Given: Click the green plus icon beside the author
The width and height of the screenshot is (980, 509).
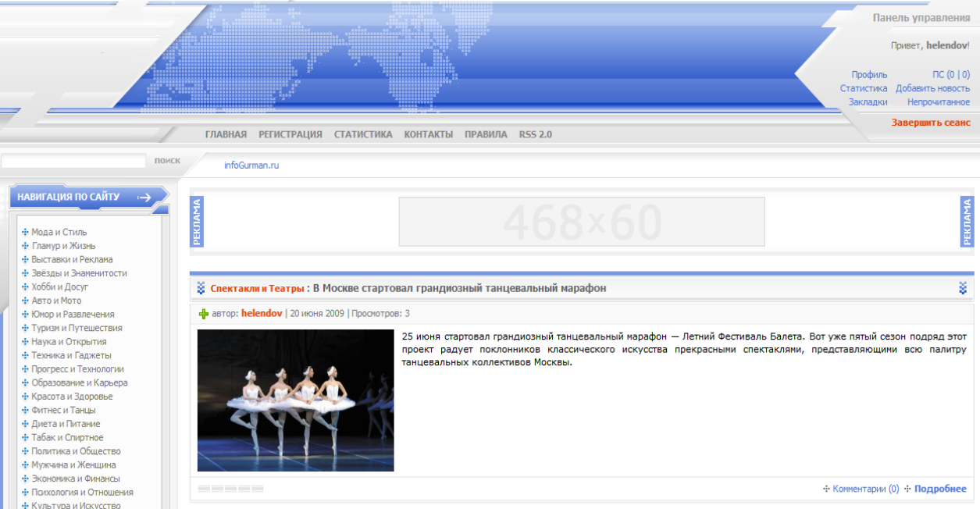Looking at the screenshot, I should pyautogui.click(x=204, y=314).
